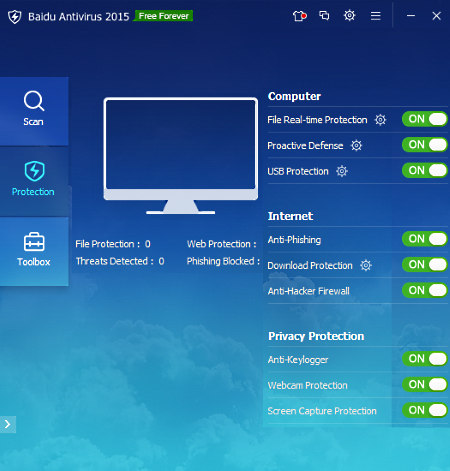Screen dimensions: 450x471
Task: Click the Download Protection label
Action: [x=310, y=266]
